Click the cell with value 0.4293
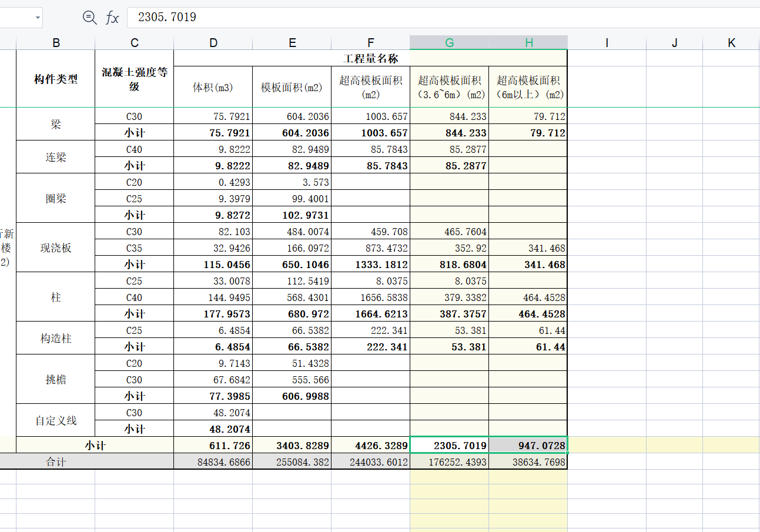760x532 pixels. point(213,182)
